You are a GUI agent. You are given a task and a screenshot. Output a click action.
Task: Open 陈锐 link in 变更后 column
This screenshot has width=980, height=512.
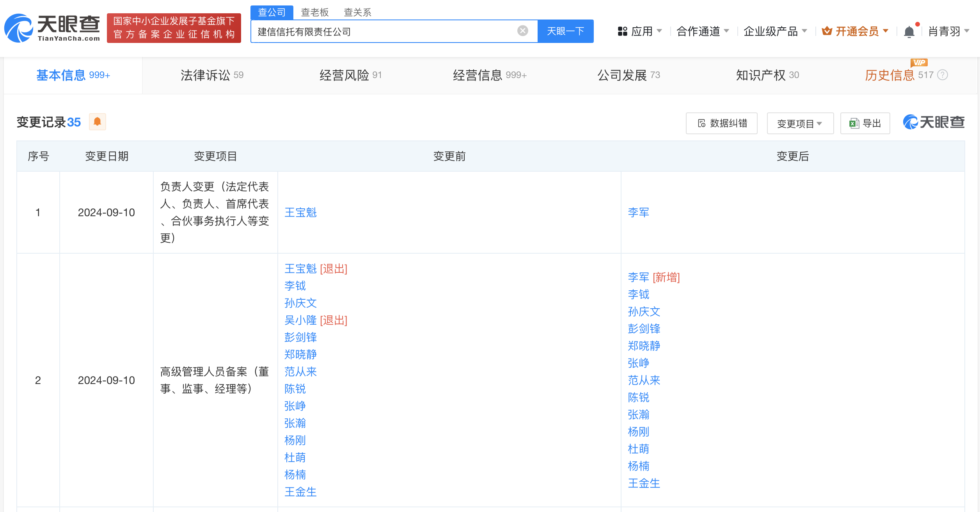[x=638, y=397]
